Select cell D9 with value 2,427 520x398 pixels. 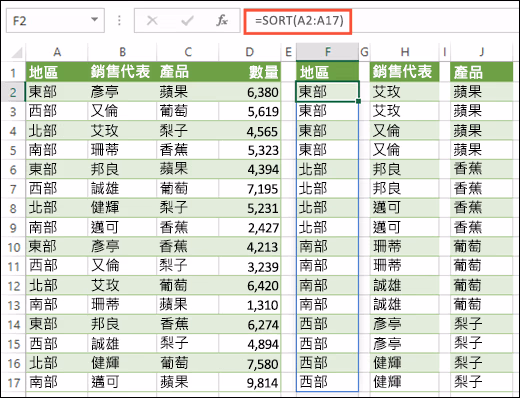[250, 228]
